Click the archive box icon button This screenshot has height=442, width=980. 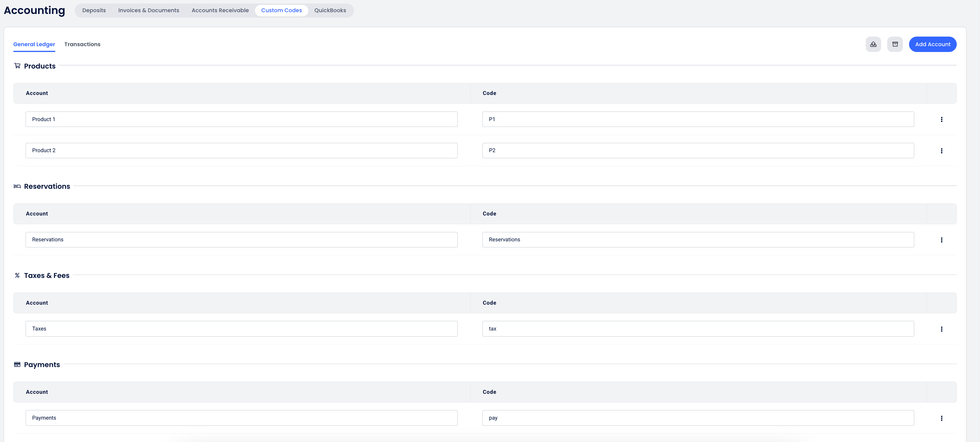tap(895, 44)
